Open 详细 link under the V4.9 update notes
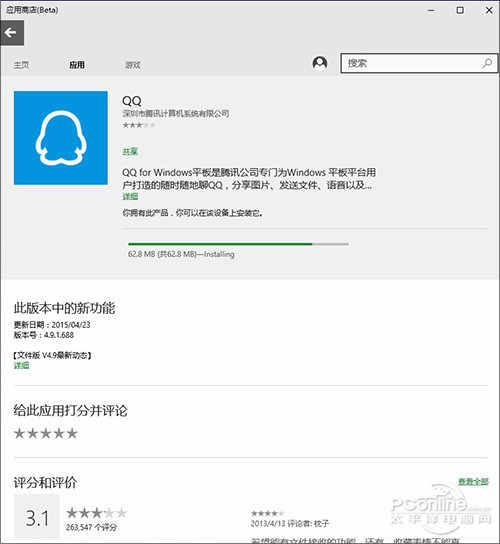The image size is (500, 544). (21, 365)
